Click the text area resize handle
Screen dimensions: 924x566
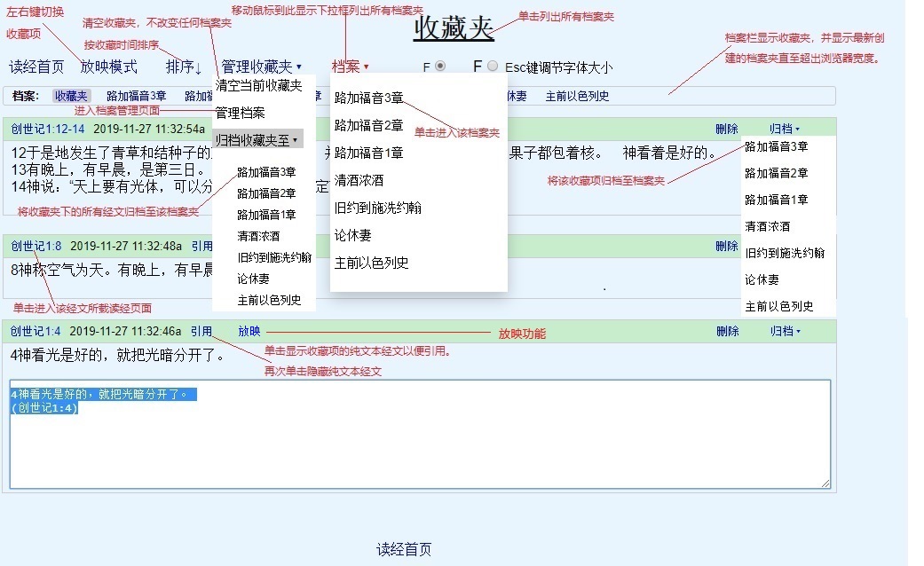pos(825,483)
